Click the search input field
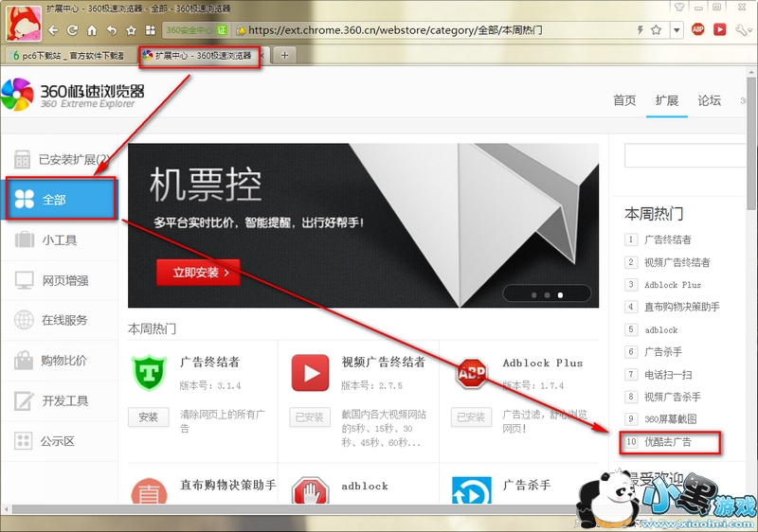Image resolution: width=758 pixels, height=532 pixels. pyautogui.click(x=684, y=155)
